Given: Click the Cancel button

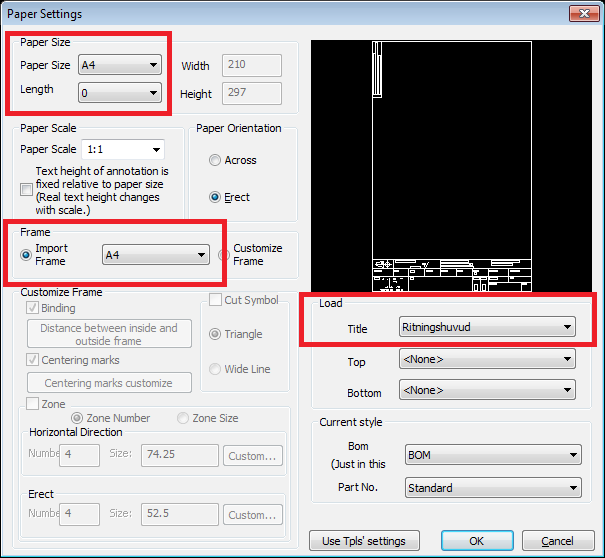Looking at the screenshot, I should (x=558, y=541).
